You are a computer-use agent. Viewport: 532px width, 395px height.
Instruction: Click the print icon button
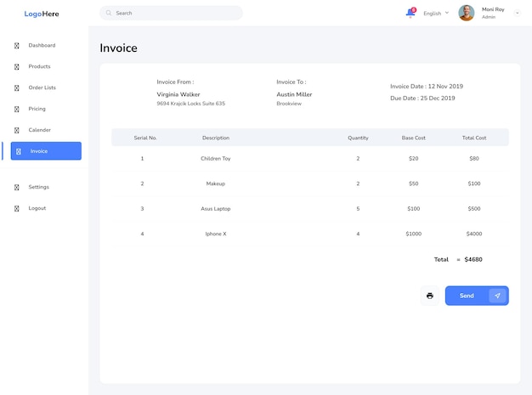(429, 296)
